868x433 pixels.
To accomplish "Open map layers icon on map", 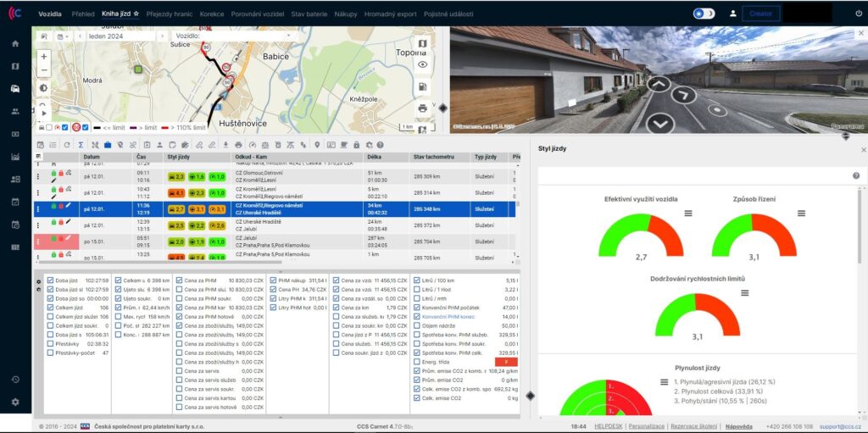I will pyautogui.click(x=422, y=43).
